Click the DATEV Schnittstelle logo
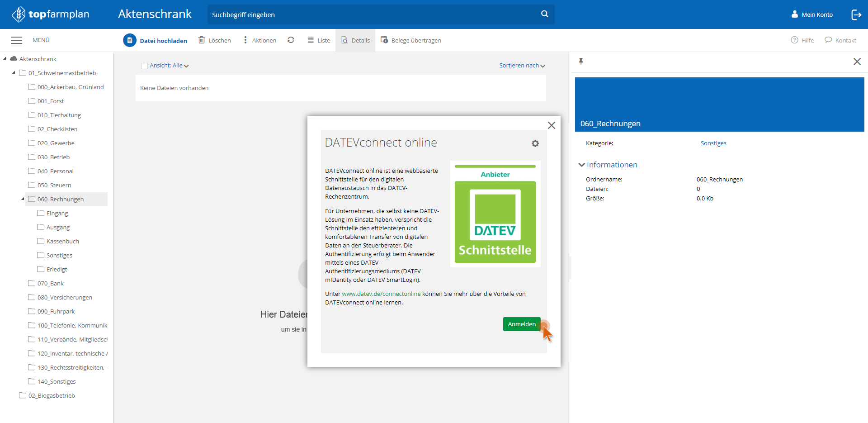This screenshot has height=423, width=868. [x=495, y=214]
